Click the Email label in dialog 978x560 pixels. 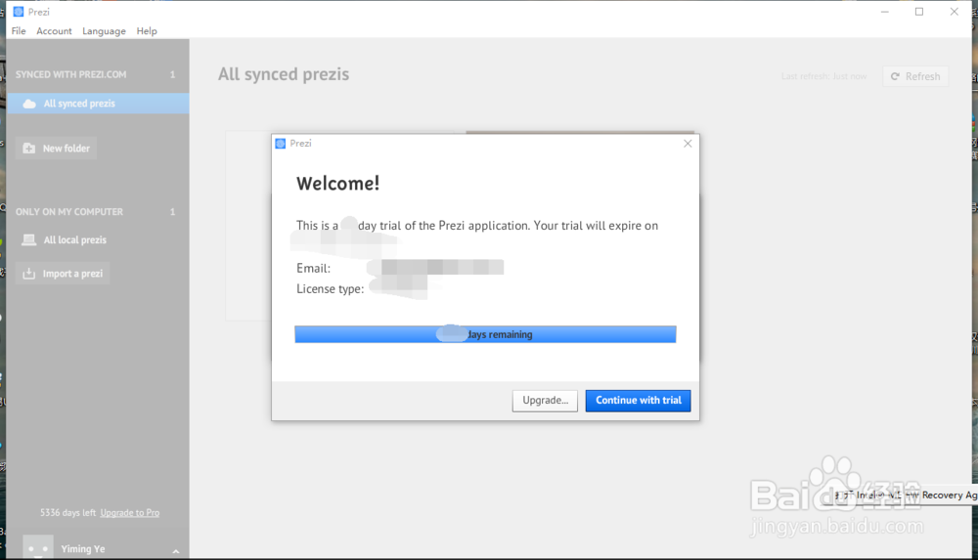tap(313, 268)
